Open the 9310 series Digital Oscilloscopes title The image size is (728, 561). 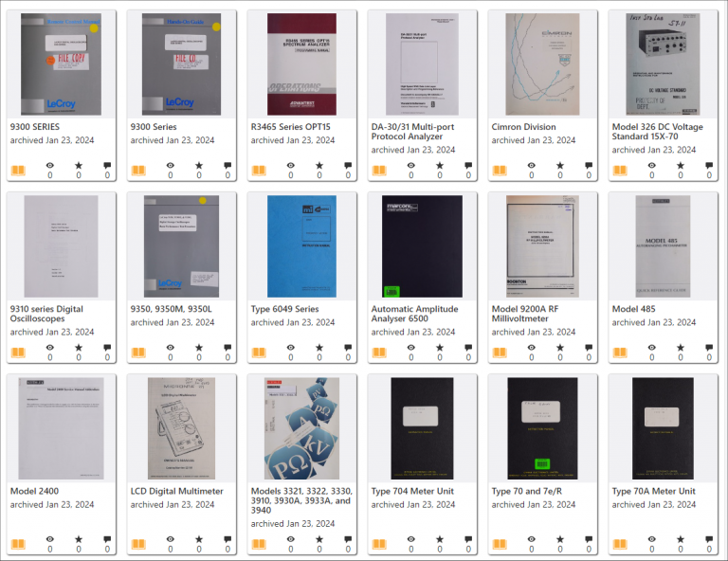coord(46,314)
